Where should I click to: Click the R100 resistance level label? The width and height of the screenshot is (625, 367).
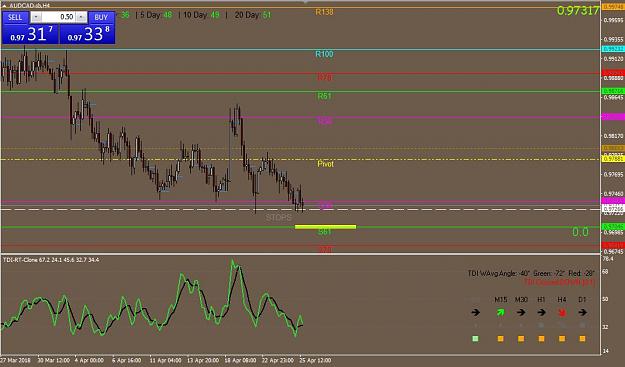pos(324,54)
